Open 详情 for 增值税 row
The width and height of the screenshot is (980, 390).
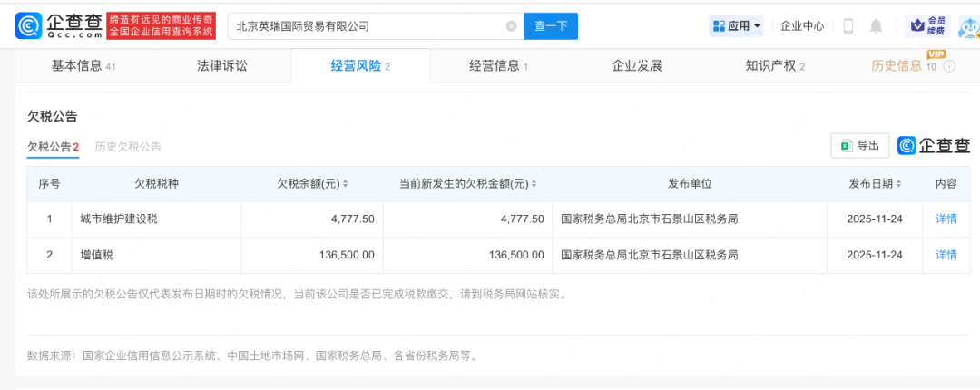(946, 255)
